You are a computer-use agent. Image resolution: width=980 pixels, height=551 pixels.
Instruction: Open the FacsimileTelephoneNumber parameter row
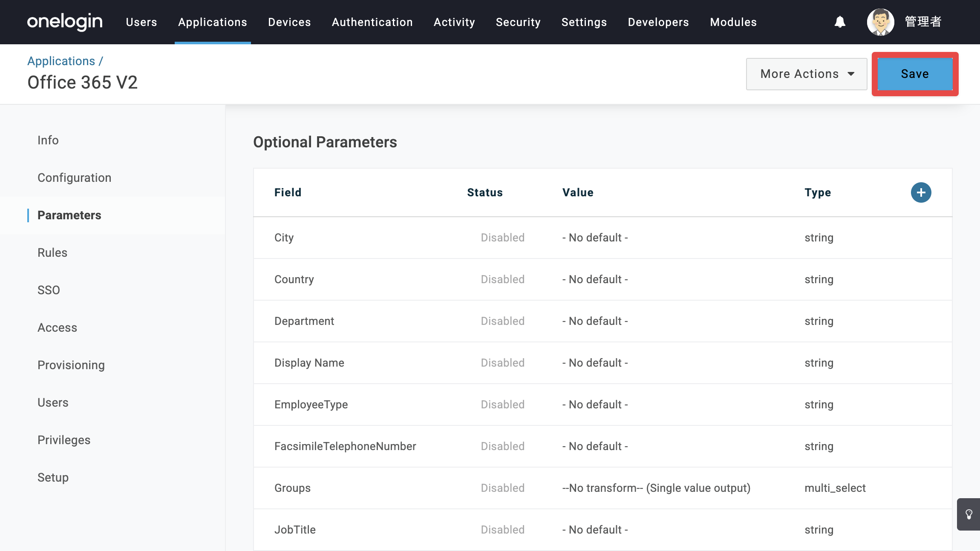coord(602,446)
